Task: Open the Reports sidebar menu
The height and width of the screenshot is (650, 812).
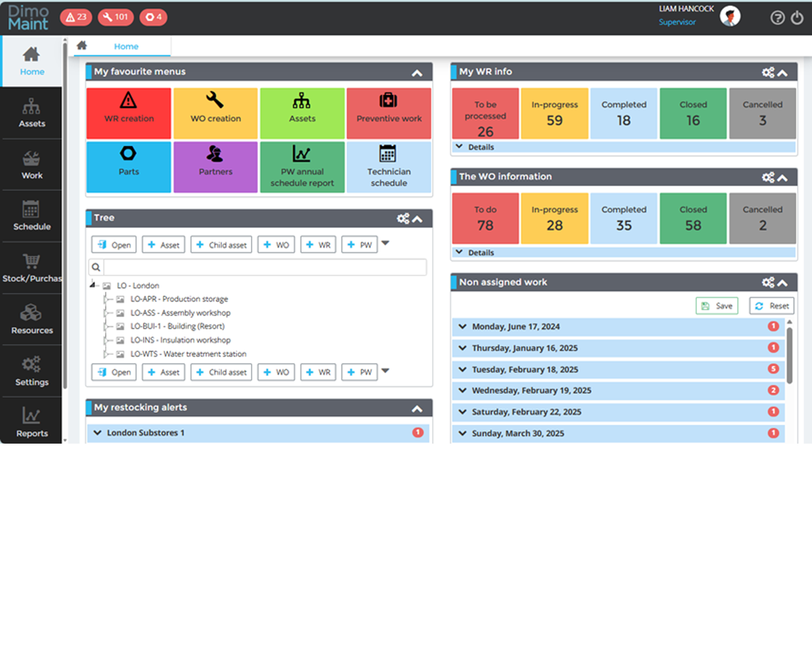Action: pyautogui.click(x=31, y=422)
